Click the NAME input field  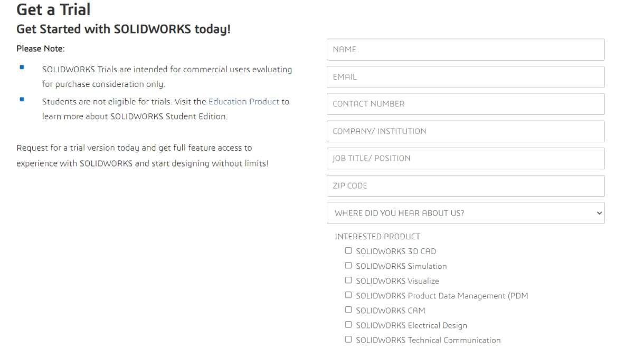click(x=465, y=50)
